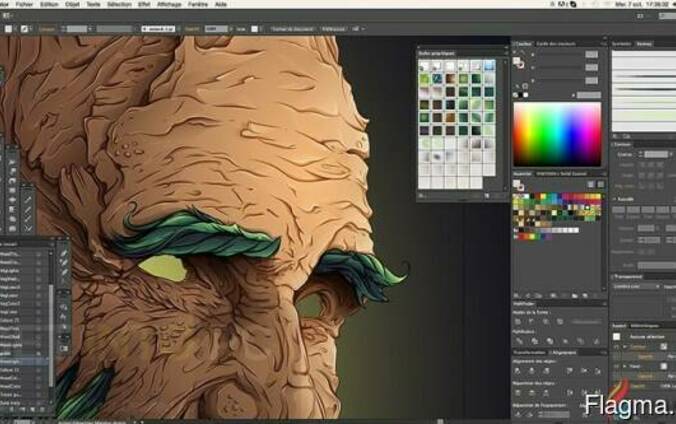Open the Fichier menu
676x424 pixels.
click(24, 4)
